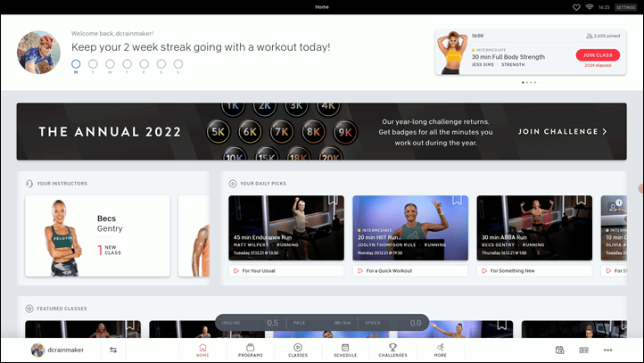
Task: Bookmark the 45 min Endurance Run class
Action: click(333, 200)
